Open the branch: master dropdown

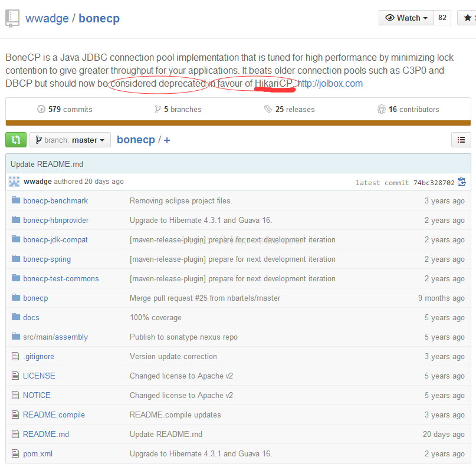click(x=70, y=140)
